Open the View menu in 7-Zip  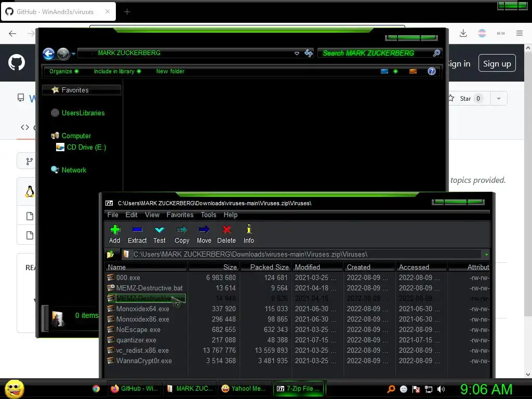click(x=152, y=215)
